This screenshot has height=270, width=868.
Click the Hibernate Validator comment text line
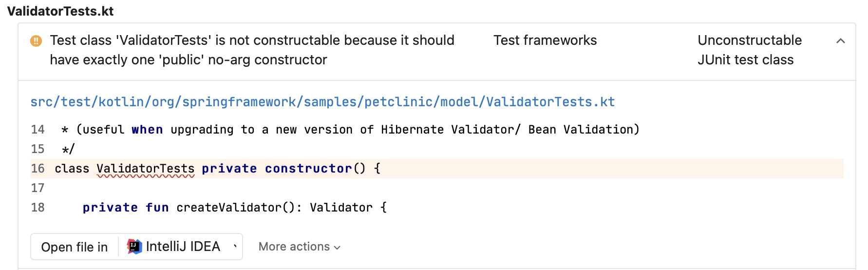coord(350,130)
